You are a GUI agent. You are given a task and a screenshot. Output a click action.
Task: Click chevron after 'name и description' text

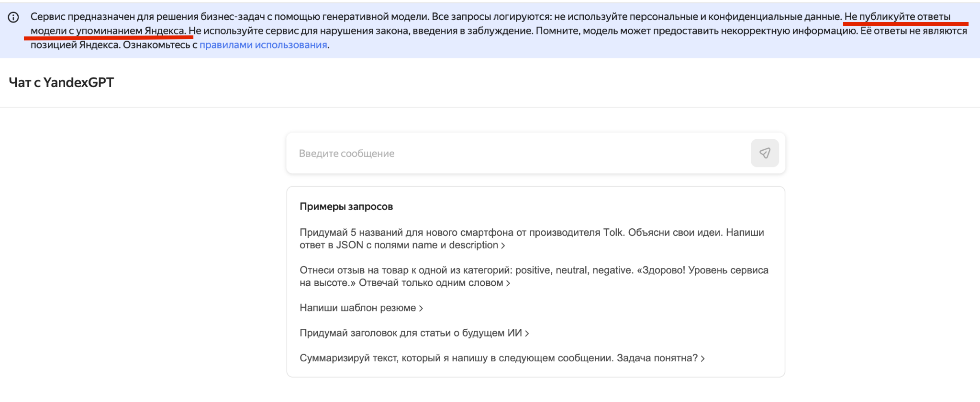tap(503, 246)
